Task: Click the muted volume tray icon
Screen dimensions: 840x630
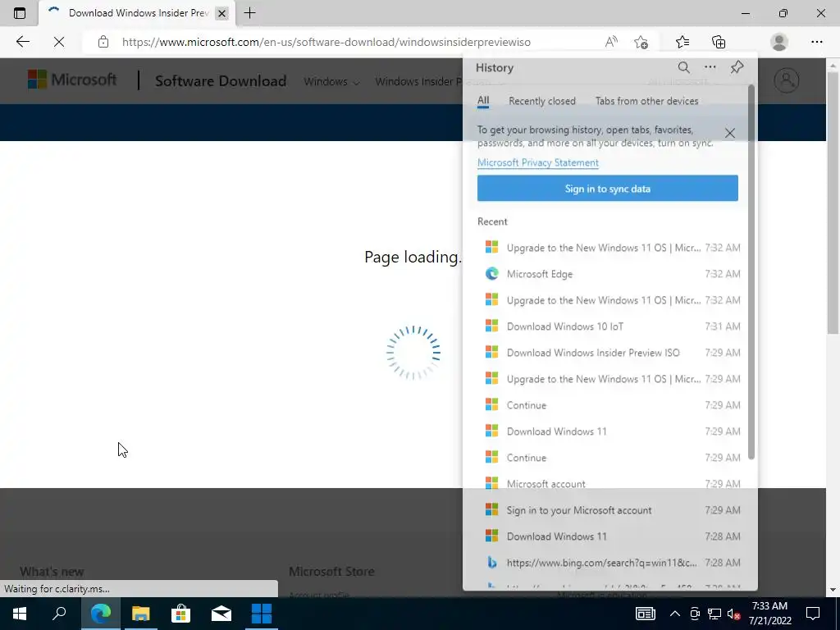Action: pyautogui.click(x=733, y=614)
